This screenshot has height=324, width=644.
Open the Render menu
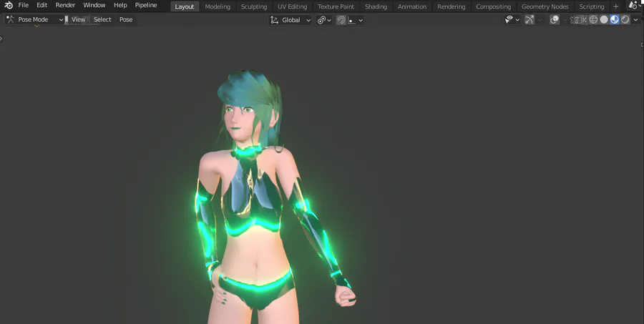point(65,5)
